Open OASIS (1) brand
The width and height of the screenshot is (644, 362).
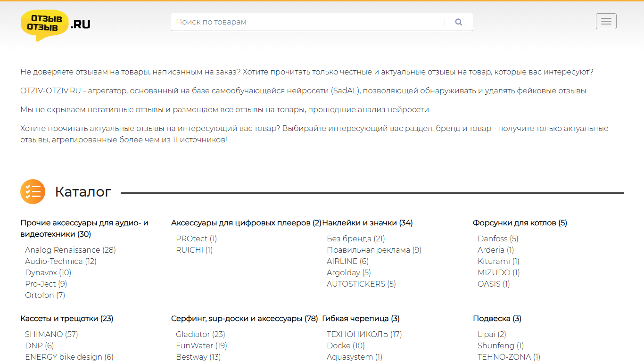494,284
